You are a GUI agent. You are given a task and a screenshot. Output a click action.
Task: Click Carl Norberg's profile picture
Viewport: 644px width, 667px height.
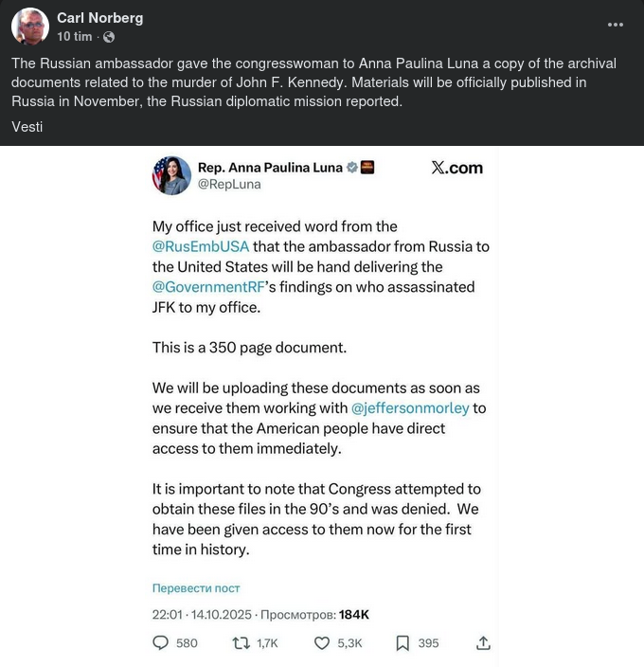point(30,27)
